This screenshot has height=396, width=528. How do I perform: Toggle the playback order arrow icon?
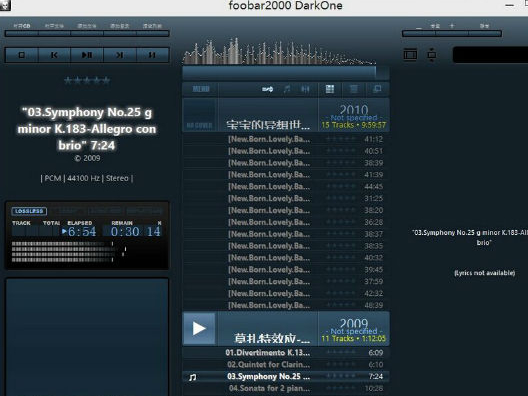pyautogui.click(x=267, y=89)
